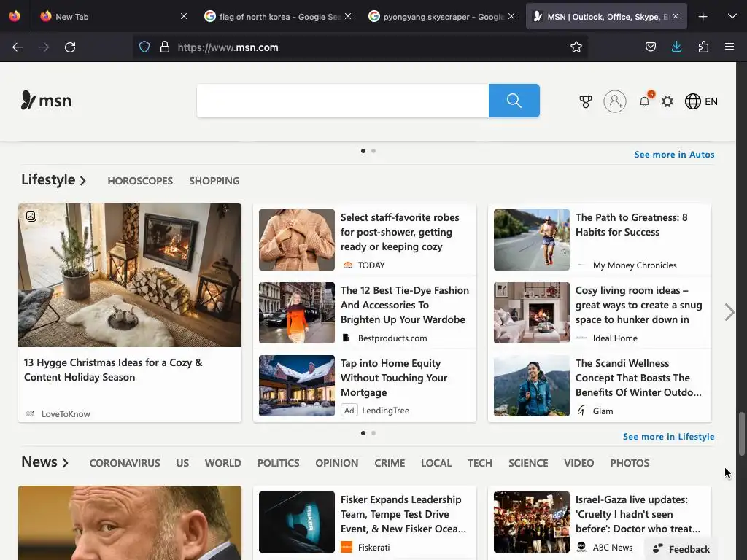
Task: Open staff-favorite robes article
Action: click(x=365, y=240)
